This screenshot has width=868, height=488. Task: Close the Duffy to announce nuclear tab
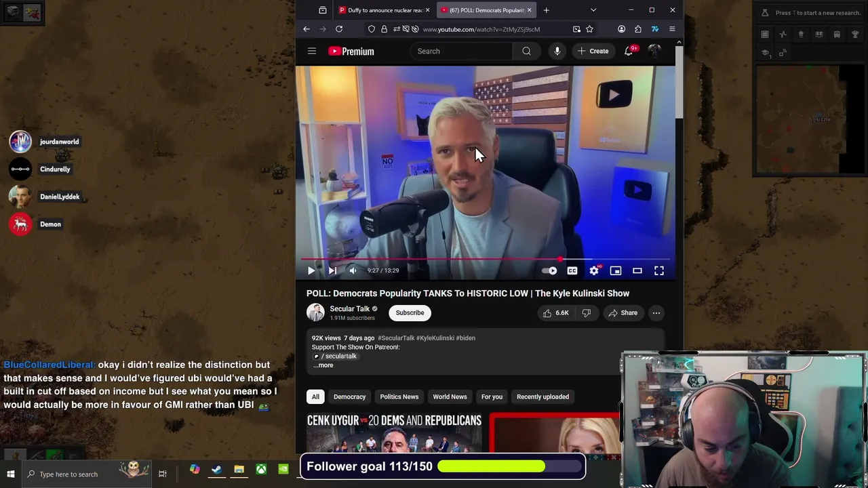pos(427,10)
